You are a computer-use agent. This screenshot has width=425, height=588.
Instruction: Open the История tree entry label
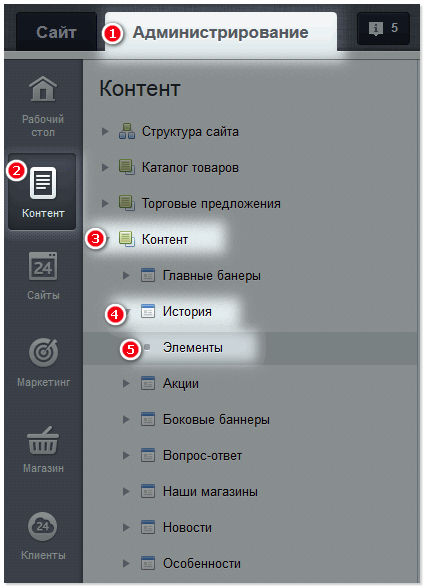pyautogui.click(x=187, y=312)
